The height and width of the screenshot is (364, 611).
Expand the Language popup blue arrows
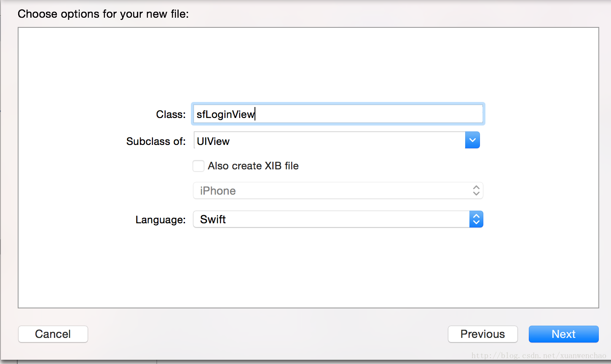(476, 219)
